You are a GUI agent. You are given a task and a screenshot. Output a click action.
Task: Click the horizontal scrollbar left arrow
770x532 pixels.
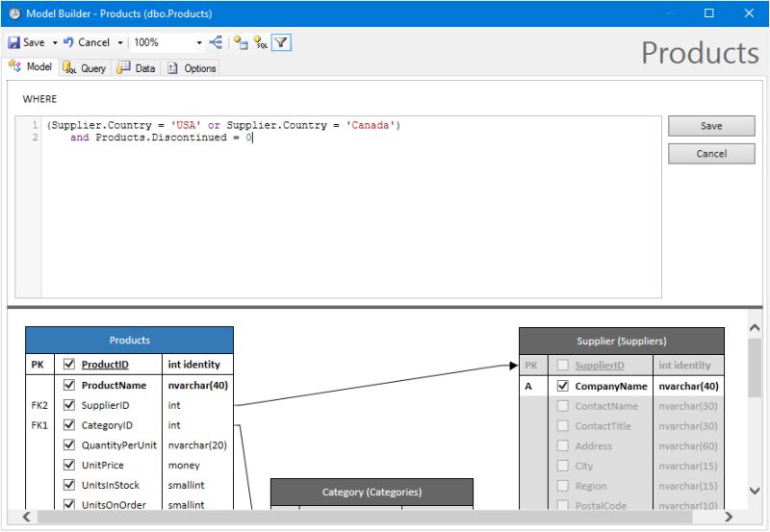(x=27, y=517)
